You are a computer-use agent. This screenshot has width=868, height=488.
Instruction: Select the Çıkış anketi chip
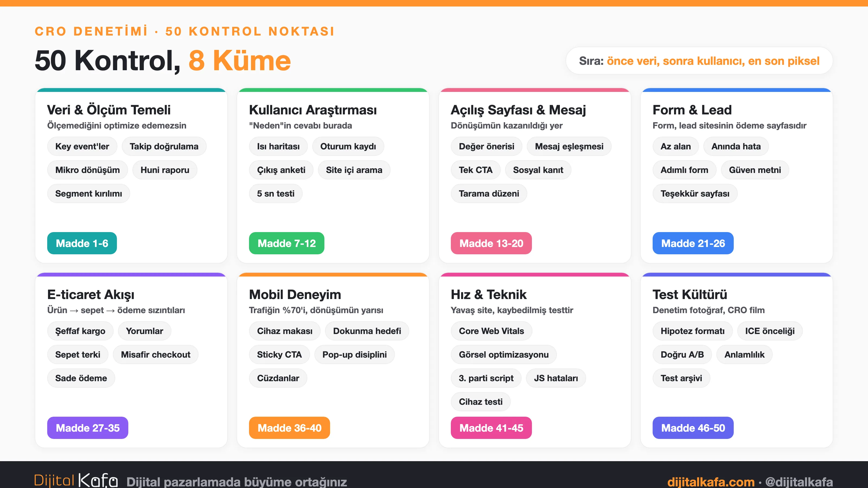281,170
